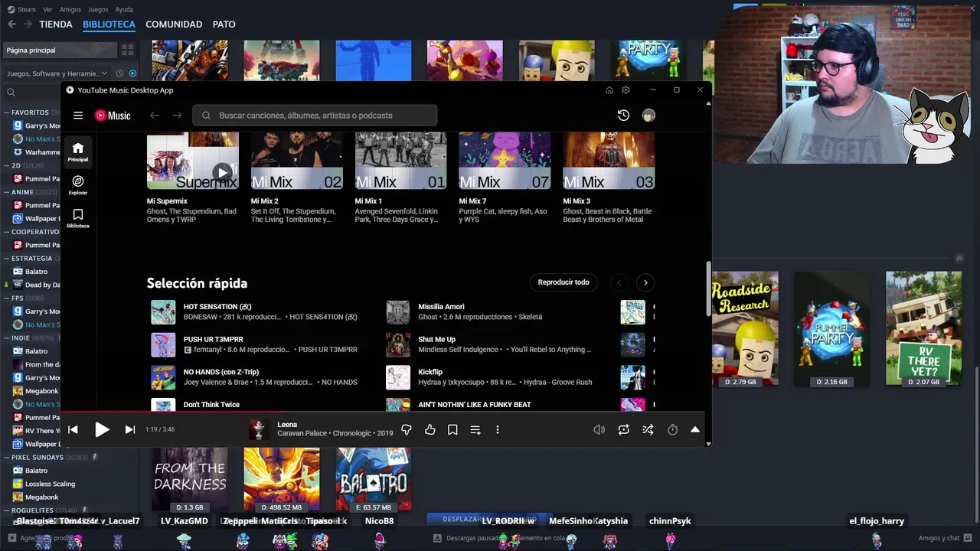Open PATO profile tab in Steam
The width and height of the screenshot is (980, 551).
tap(224, 24)
